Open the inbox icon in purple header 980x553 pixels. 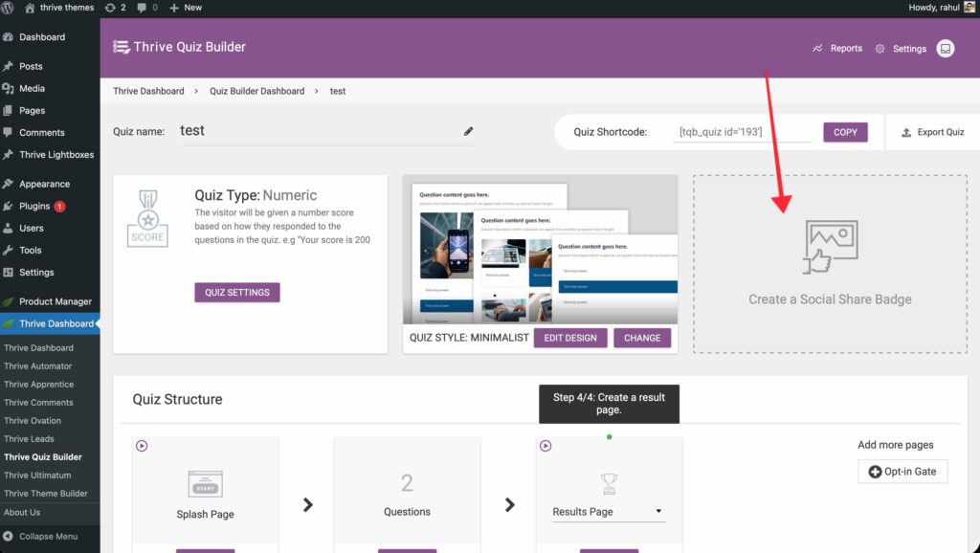coord(946,48)
